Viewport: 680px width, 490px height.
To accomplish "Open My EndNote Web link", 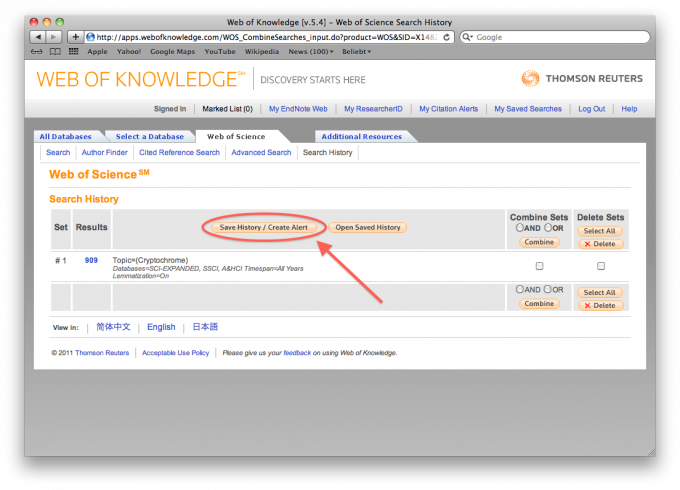I will [298, 109].
